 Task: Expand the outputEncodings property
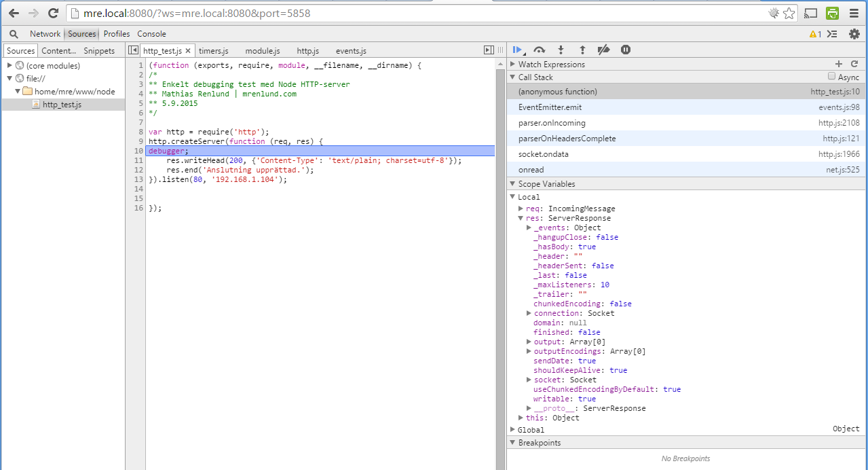529,351
